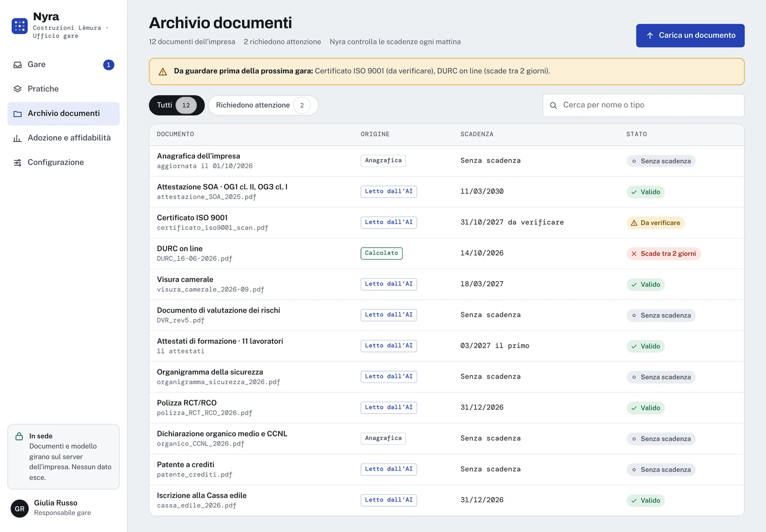Image resolution: width=766 pixels, height=532 pixels.
Task: Go to Archivio documenti in sidebar
Action: coord(64,113)
